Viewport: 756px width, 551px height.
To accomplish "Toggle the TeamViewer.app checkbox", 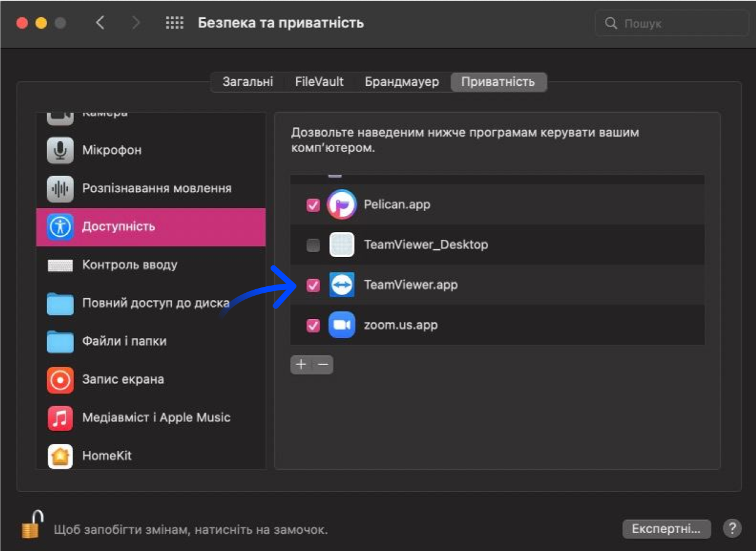I will click(x=313, y=285).
